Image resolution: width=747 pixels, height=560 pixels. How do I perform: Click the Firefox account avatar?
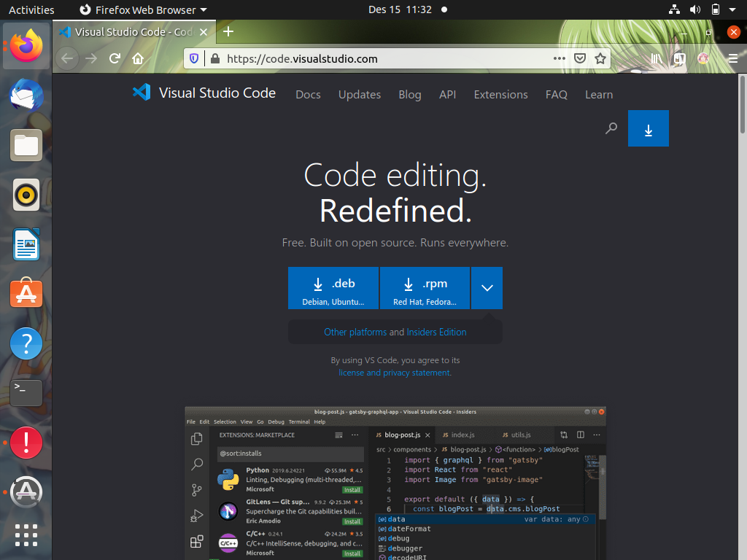(x=702, y=58)
